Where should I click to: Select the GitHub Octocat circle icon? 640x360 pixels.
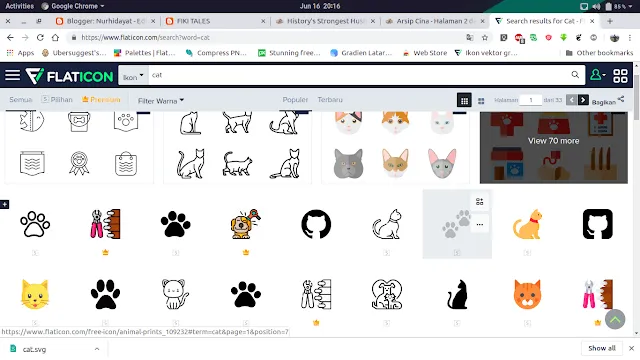[x=316, y=224]
